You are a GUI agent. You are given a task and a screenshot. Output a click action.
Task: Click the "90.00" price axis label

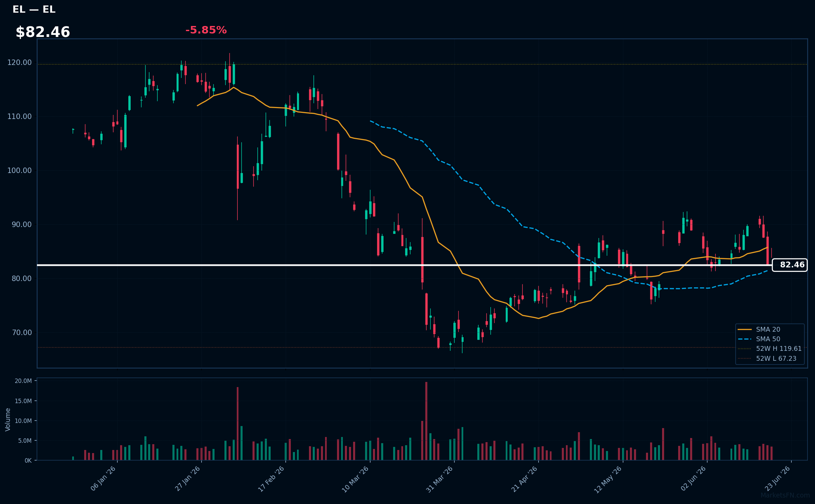[x=22, y=224]
